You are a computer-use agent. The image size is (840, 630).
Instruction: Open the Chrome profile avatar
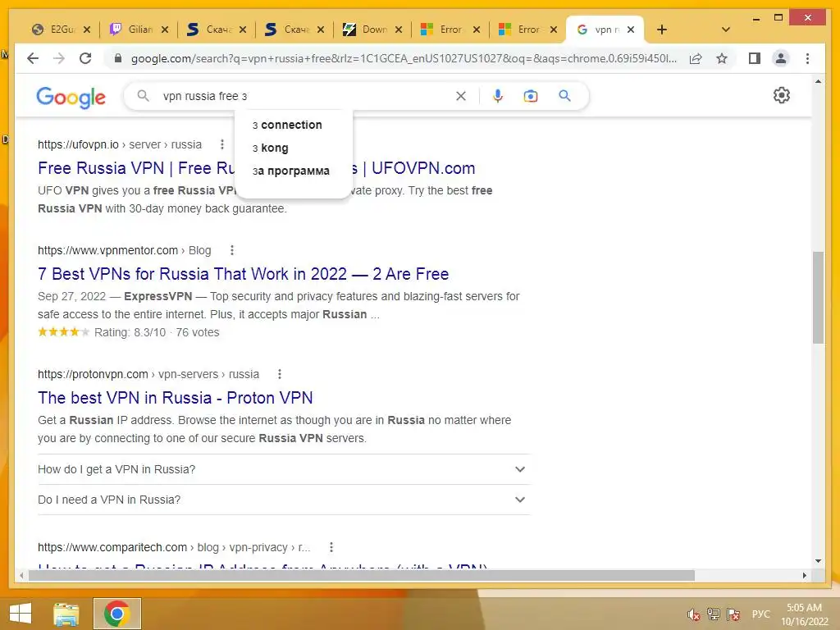pos(781,58)
